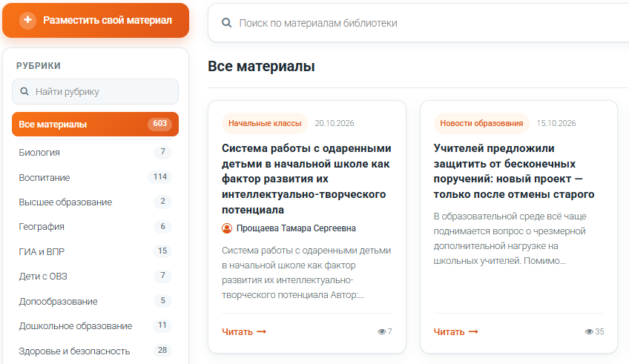Click the plus icon on the orange button

pos(27,19)
